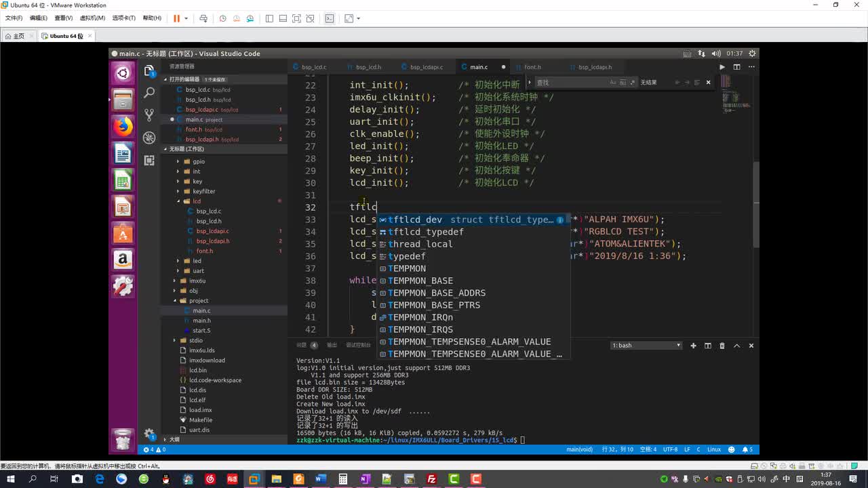The height and width of the screenshot is (488, 868).
Task: Open the Problems panel tab
Action: click(x=307, y=345)
